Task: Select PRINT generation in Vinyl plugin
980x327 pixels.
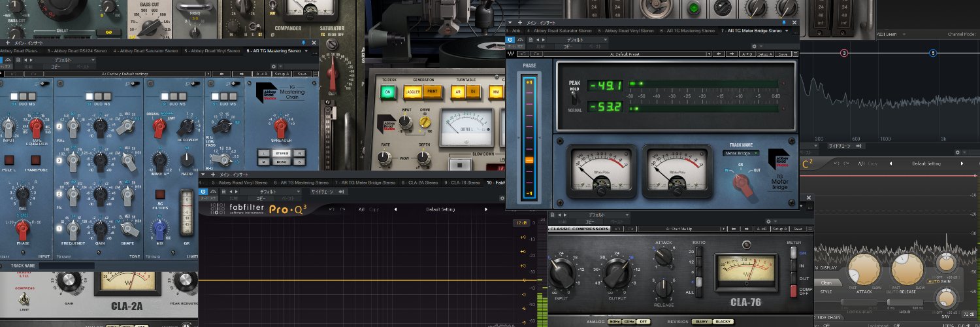Action: [432, 92]
